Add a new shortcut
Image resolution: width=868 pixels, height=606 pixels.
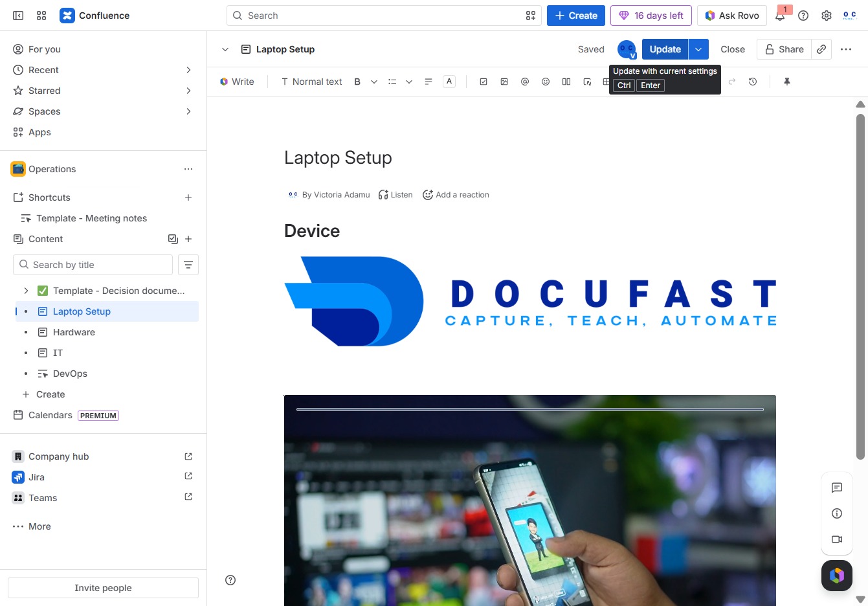(188, 197)
